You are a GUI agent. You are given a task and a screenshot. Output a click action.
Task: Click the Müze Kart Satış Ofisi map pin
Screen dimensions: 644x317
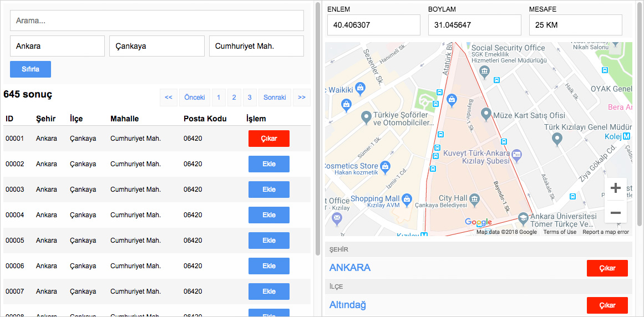coord(486,115)
